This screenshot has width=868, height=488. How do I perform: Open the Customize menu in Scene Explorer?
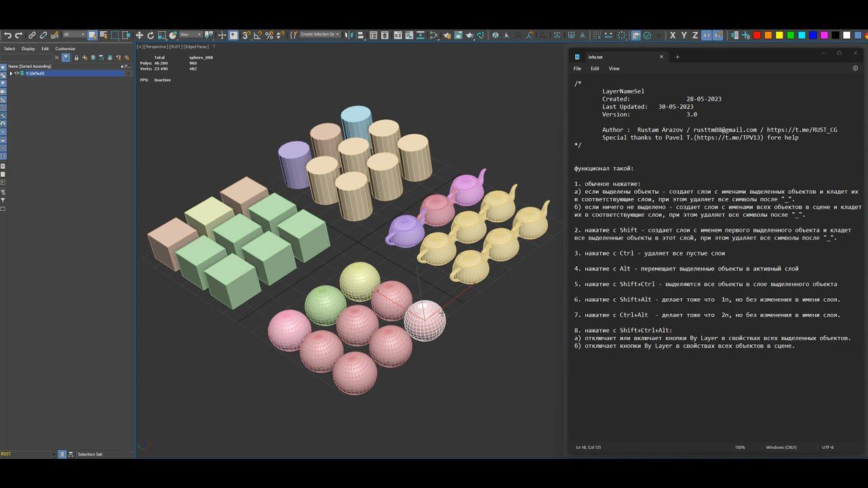[x=65, y=49]
